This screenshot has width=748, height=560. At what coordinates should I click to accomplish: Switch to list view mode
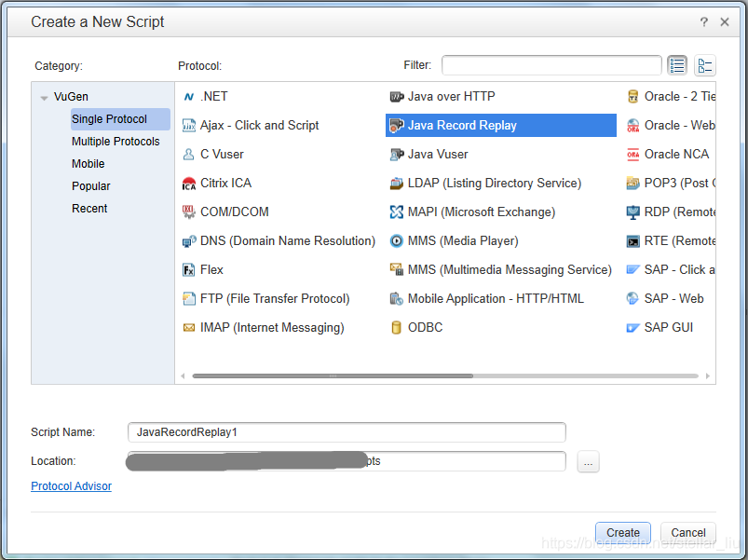(x=677, y=65)
